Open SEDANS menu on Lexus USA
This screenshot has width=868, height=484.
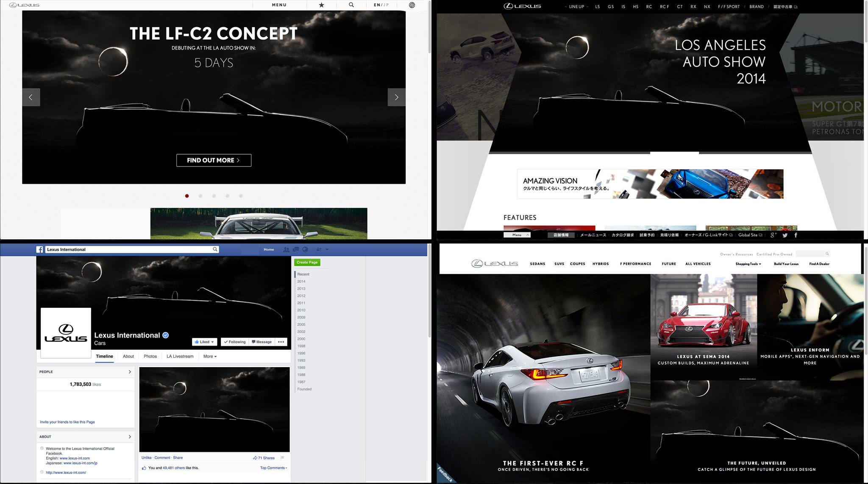click(x=537, y=264)
